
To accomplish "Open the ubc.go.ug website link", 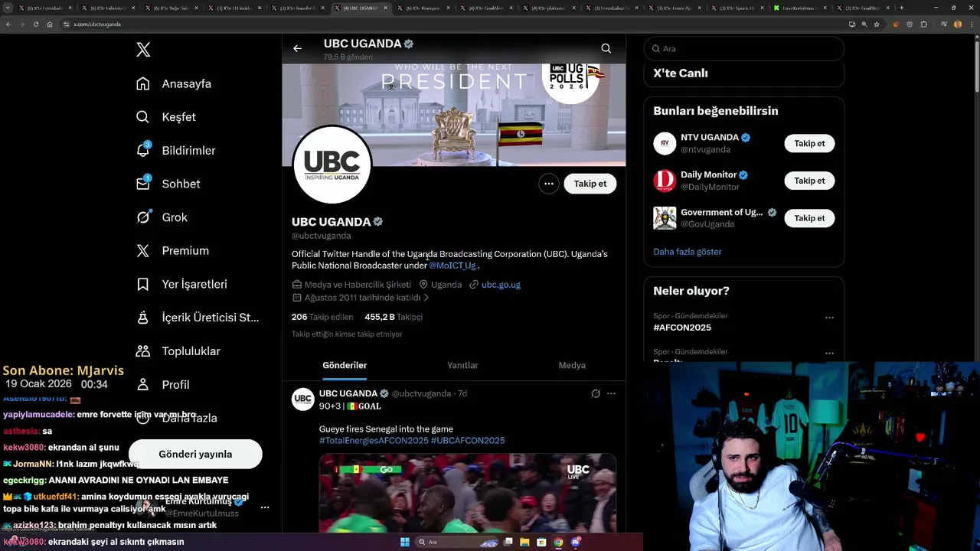I will point(501,285).
